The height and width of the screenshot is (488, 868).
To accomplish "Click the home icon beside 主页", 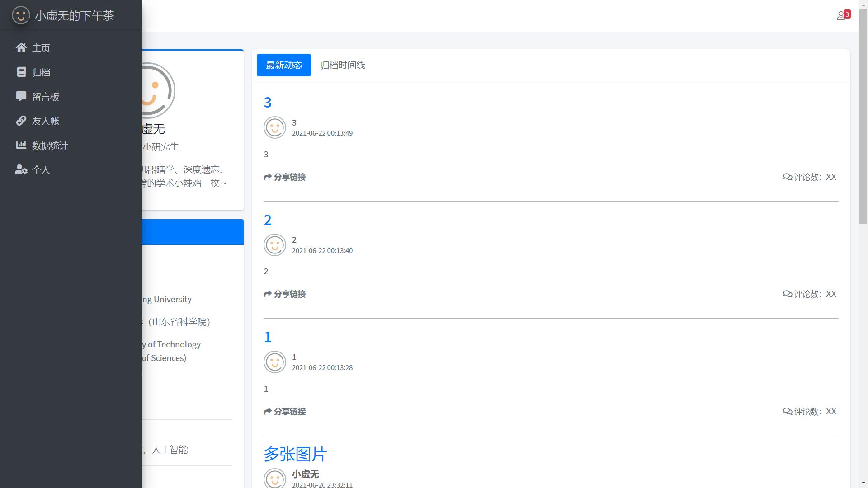I will (21, 47).
